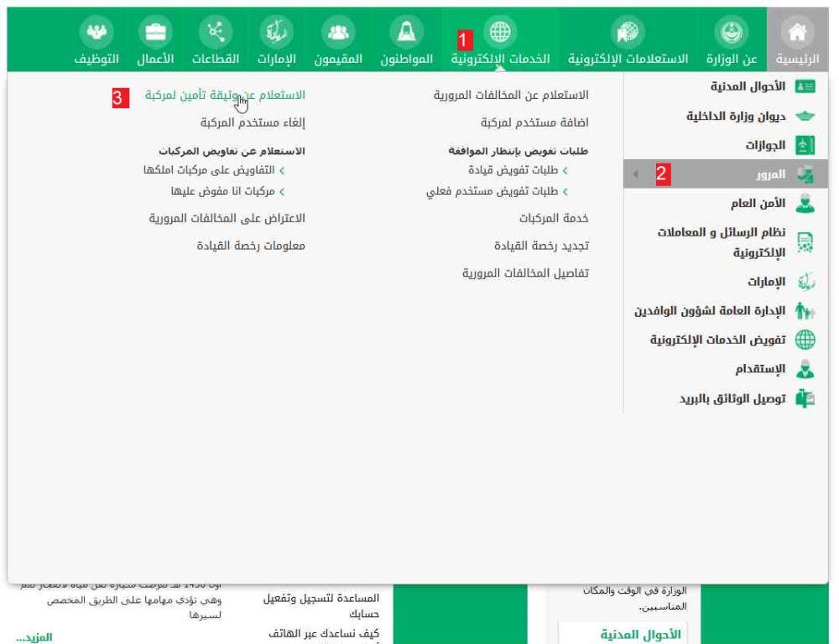Screen dimensions: 839x644
Task: Click تجديد رخصة القيادة link
Action: coord(540,246)
